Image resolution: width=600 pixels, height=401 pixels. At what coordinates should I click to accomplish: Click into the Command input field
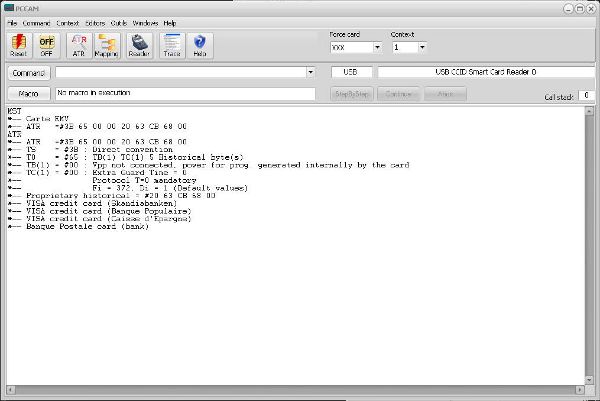pyautogui.click(x=181, y=72)
